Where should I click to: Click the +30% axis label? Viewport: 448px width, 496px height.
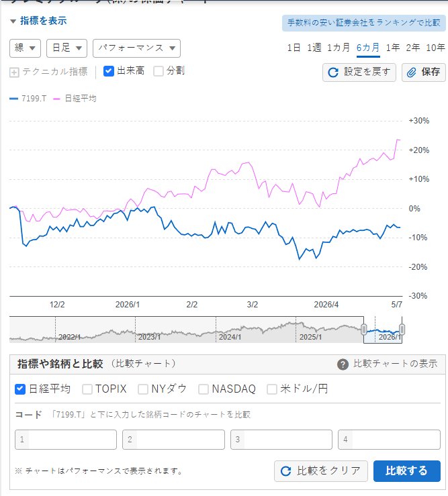click(419, 121)
